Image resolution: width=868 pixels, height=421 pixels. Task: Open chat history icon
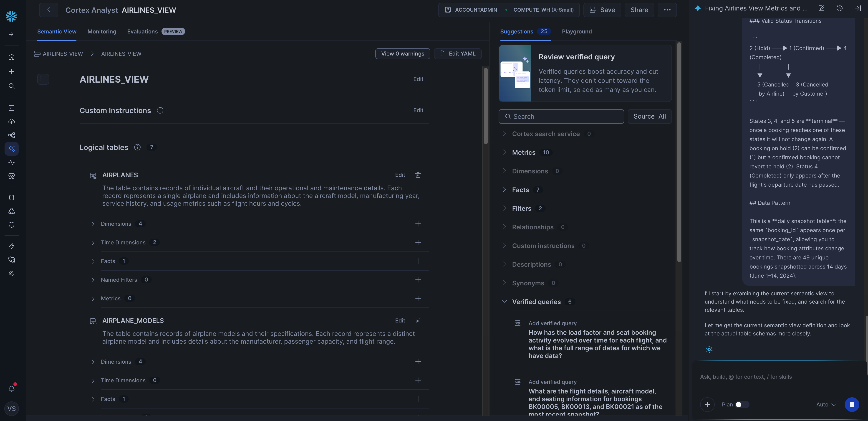pyautogui.click(x=839, y=8)
